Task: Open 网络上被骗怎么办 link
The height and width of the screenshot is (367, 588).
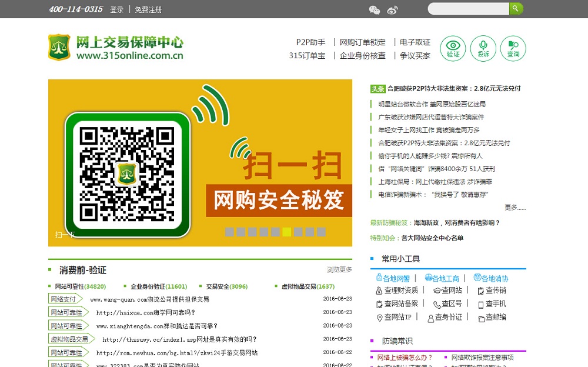Action: point(405,357)
